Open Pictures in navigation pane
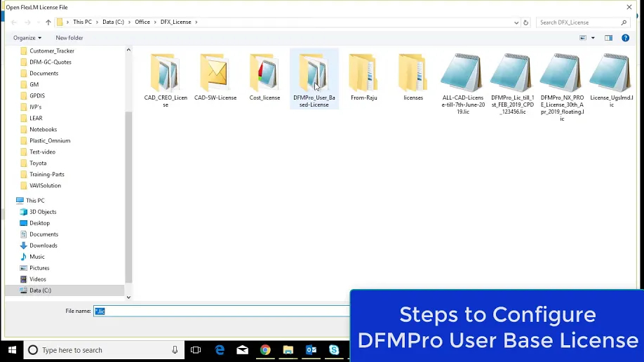Screen dimensions: 644x362 point(39,268)
